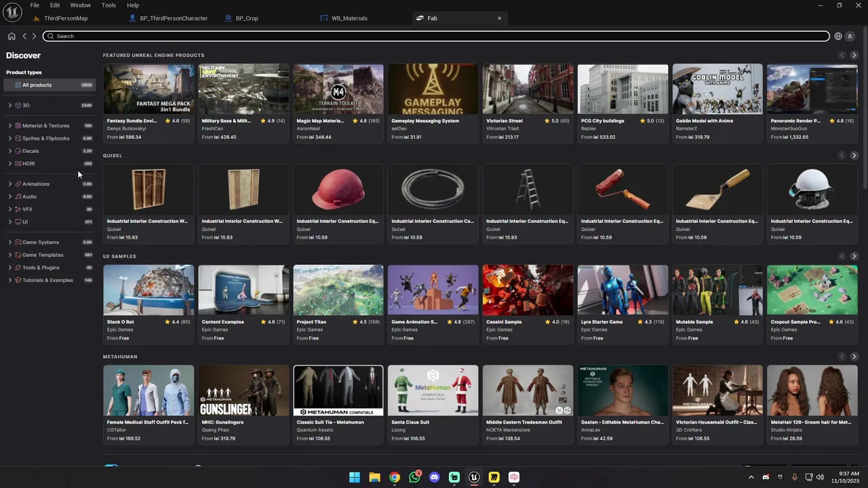This screenshot has width=868, height=488.
Task: Show previous Featured Unreal Engine products
Action: [x=842, y=55]
